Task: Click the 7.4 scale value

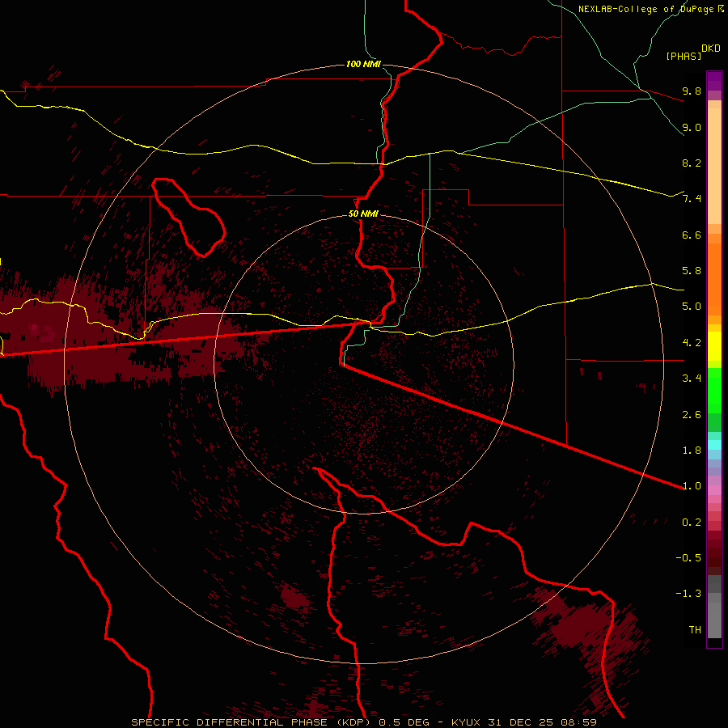Action: (x=692, y=199)
